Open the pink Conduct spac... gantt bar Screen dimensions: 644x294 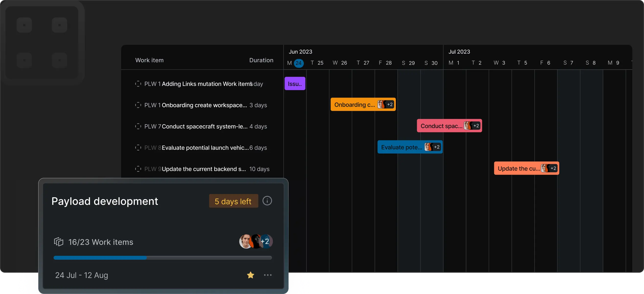click(x=441, y=126)
